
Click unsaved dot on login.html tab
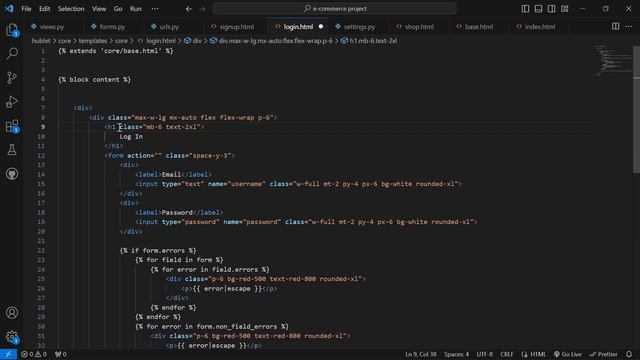321,27
